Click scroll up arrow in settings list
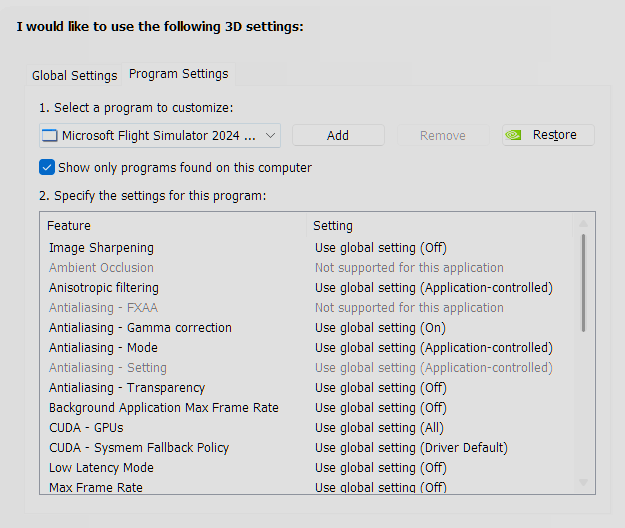Image resolution: width=625 pixels, height=528 pixels. click(583, 224)
